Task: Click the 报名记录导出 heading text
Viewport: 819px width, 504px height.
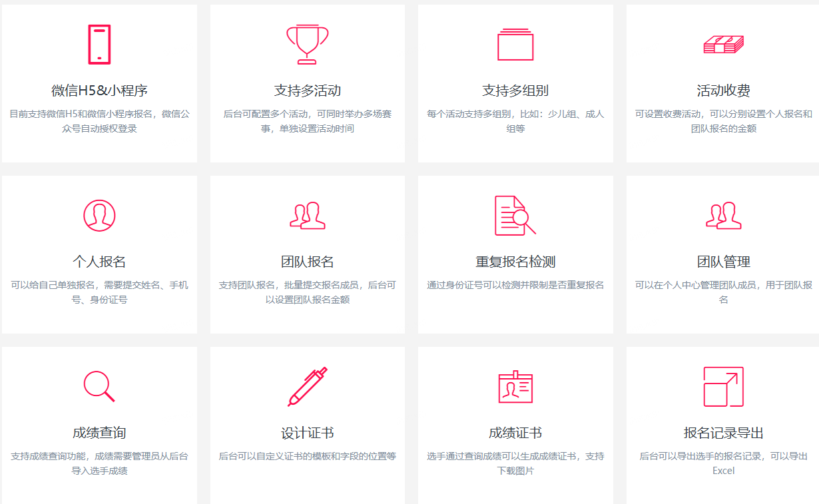Action: (723, 433)
